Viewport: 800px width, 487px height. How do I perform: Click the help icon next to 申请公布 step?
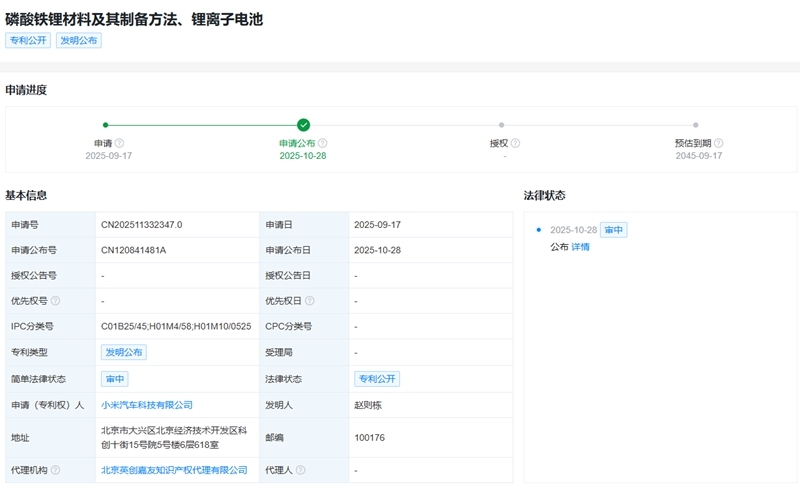(x=323, y=143)
